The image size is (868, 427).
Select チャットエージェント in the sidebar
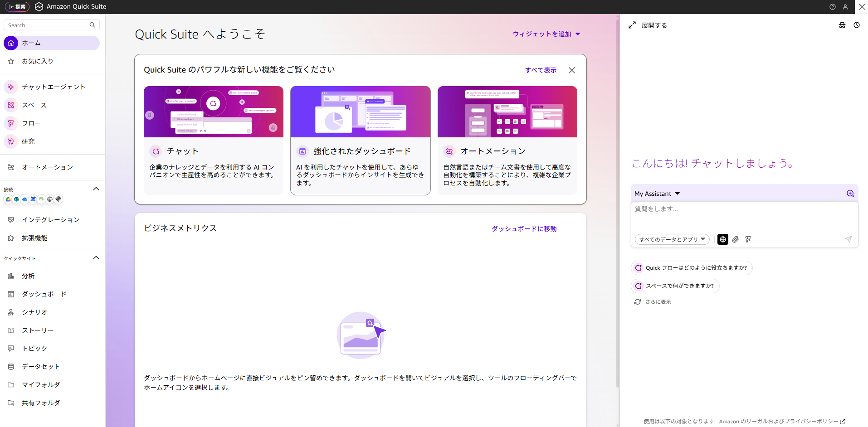(x=54, y=87)
